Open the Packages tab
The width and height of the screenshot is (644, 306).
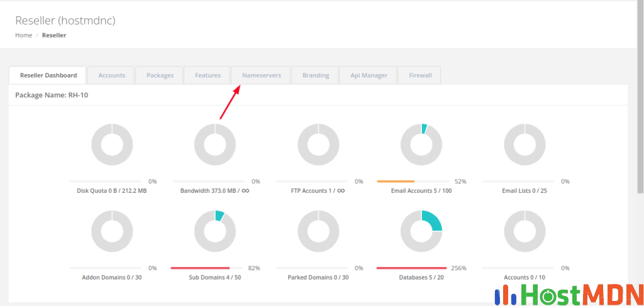tap(160, 75)
